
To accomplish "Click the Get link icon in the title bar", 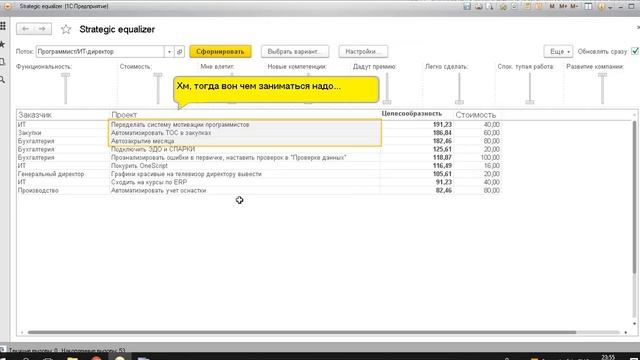I will pyautogui.click(x=503, y=7).
